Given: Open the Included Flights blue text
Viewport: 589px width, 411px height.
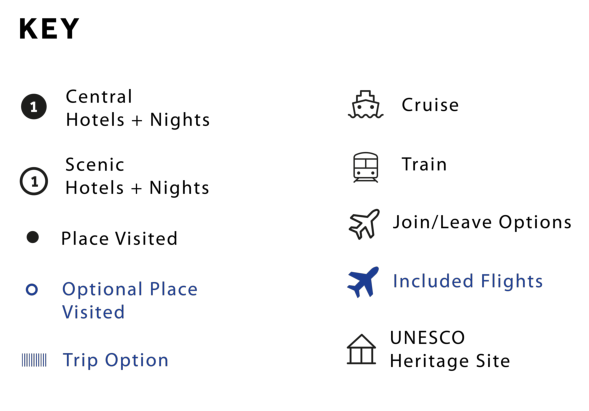Looking at the screenshot, I should click(x=468, y=281).
